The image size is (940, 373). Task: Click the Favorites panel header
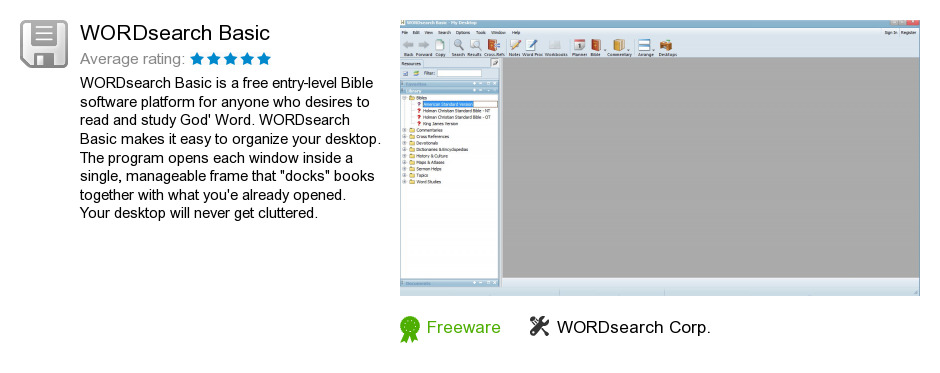[449, 83]
